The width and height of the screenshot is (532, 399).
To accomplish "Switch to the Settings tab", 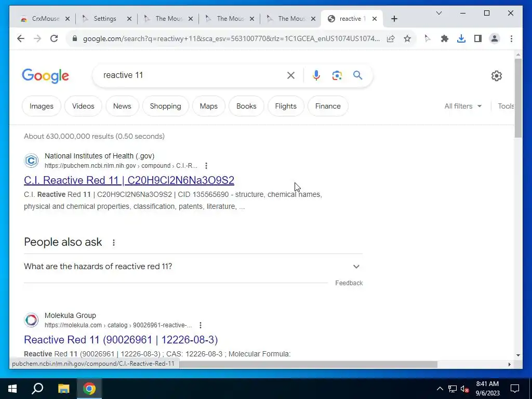I will pyautogui.click(x=106, y=19).
